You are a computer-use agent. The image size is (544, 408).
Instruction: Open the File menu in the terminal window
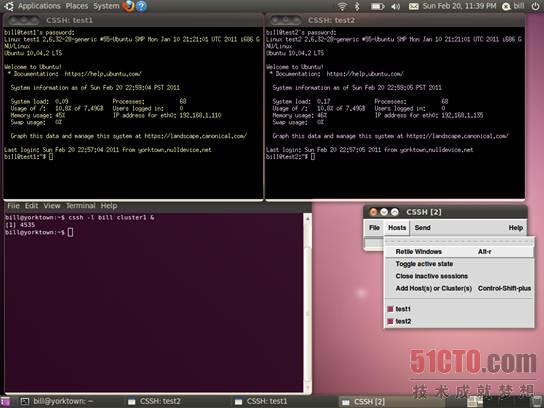[x=13, y=206]
